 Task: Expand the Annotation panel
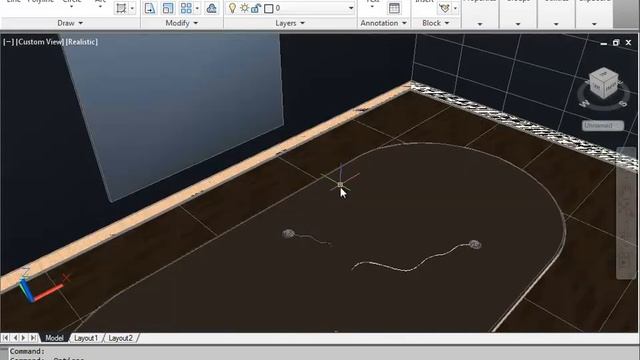[384, 23]
